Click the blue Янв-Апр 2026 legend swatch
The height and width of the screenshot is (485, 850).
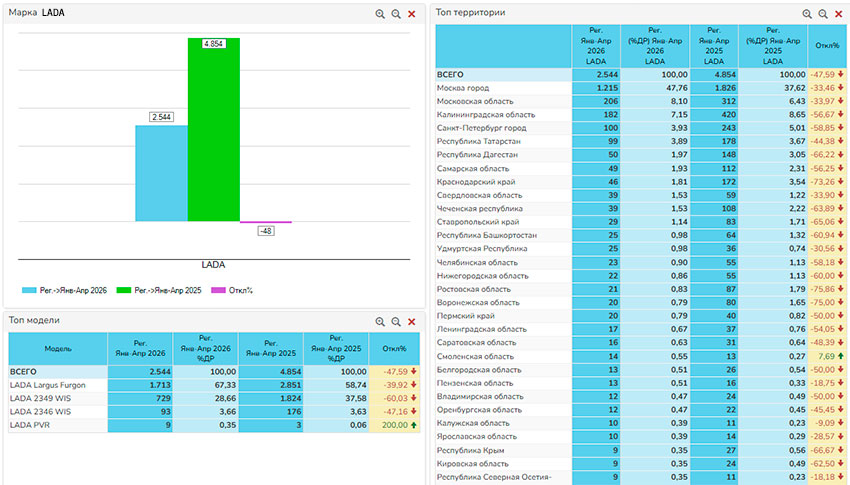click(x=29, y=290)
